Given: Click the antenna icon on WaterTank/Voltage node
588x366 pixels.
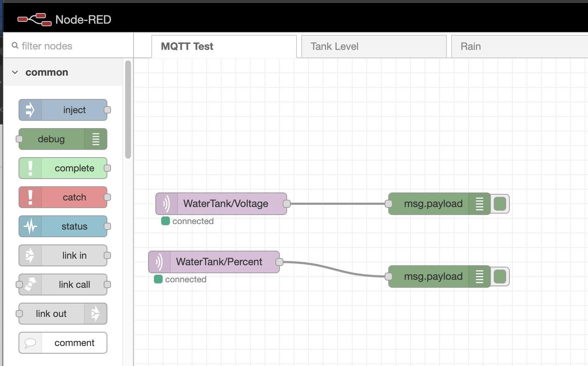Looking at the screenshot, I should [x=166, y=204].
